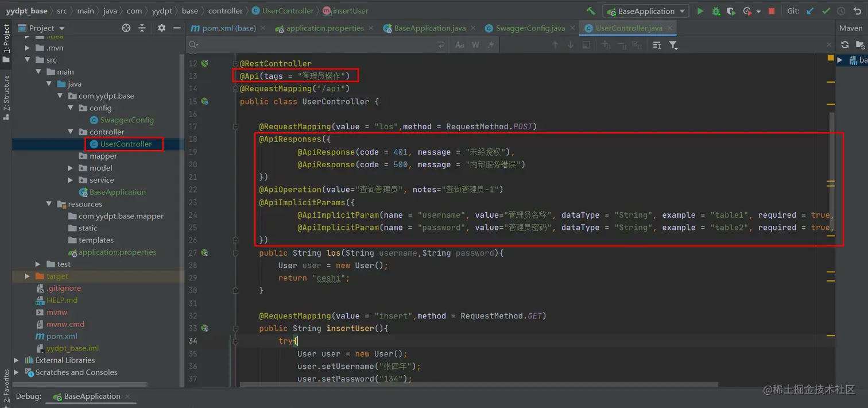Open Git history clock icon

click(841, 11)
